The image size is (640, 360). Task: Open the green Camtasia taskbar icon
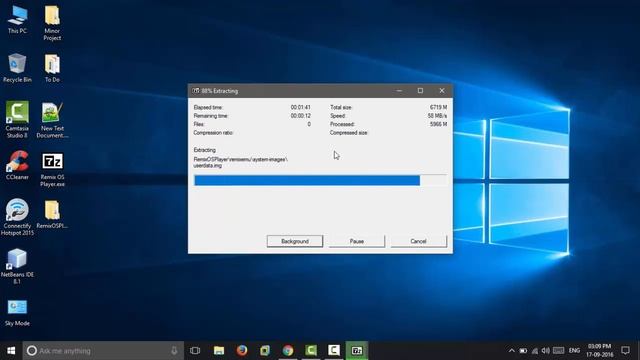pos(311,351)
